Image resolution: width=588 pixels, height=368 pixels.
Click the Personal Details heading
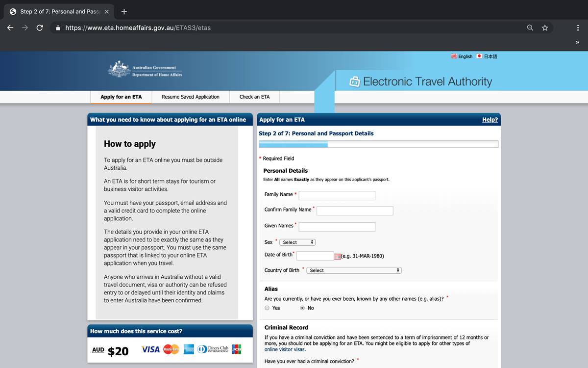click(x=286, y=171)
